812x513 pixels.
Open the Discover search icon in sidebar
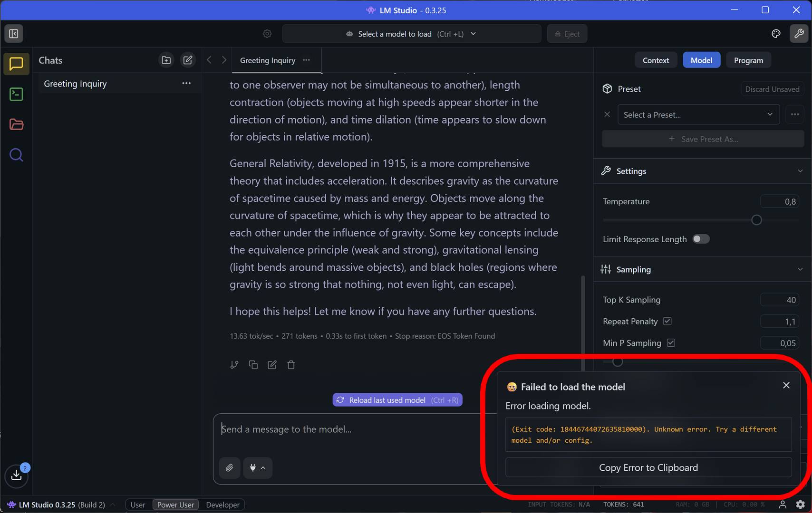tap(16, 155)
